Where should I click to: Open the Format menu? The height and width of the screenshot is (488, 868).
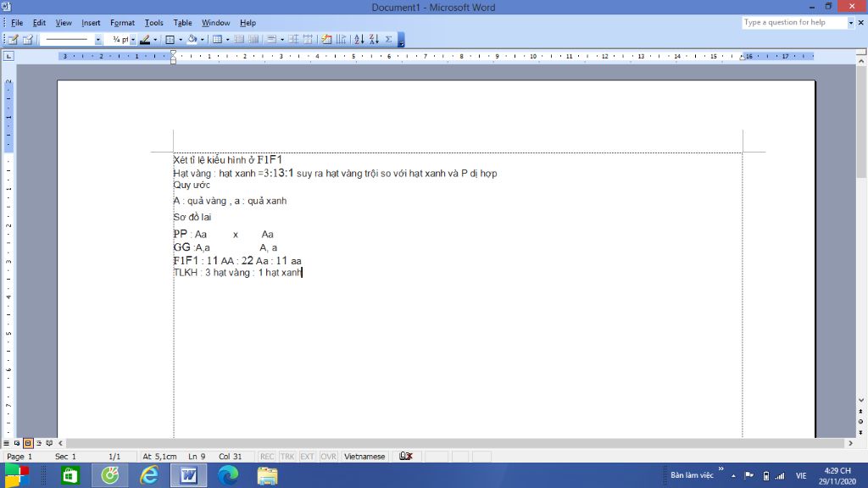click(122, 23)
